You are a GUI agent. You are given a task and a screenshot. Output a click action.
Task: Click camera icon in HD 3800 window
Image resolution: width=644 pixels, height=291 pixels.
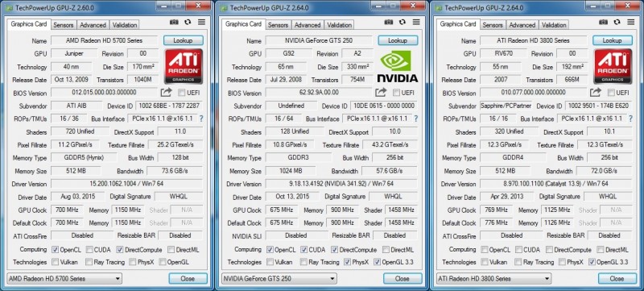(x=603, y=23)
